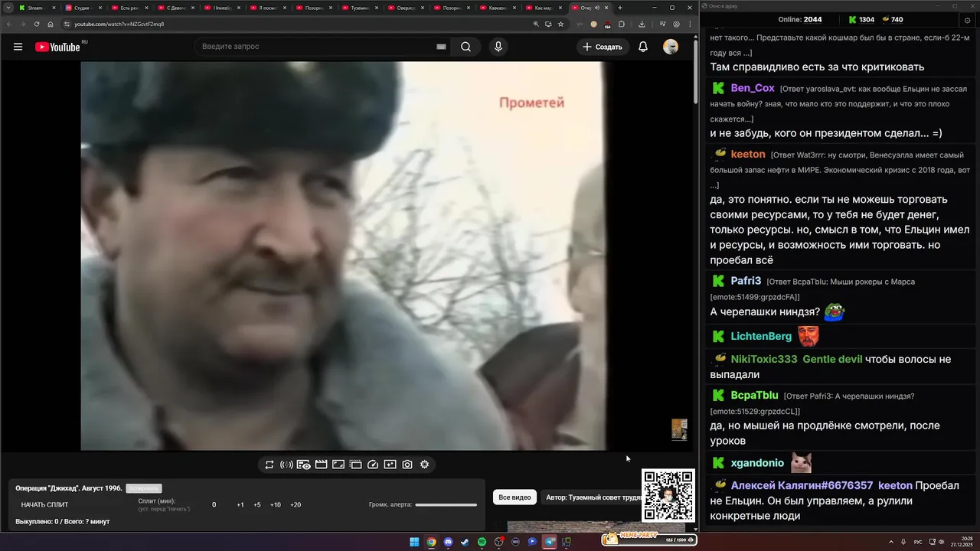Click Pafri3 username in chat

pos(746,281)
